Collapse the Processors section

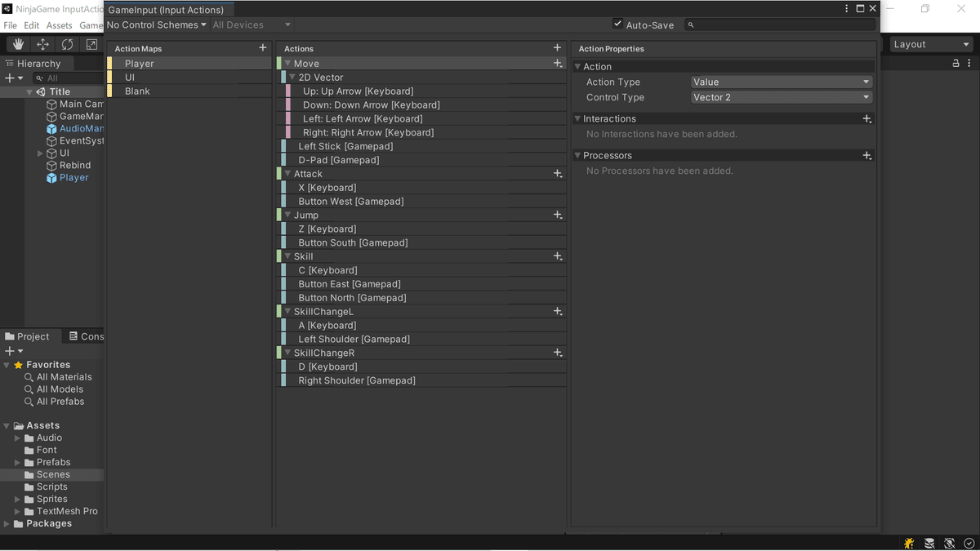tap(578, 156)
